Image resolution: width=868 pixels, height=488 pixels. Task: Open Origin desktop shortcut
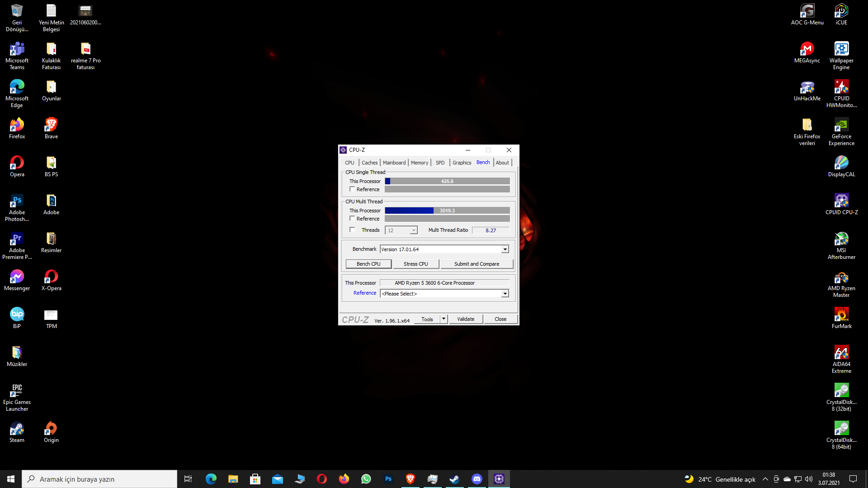(51, 432)
